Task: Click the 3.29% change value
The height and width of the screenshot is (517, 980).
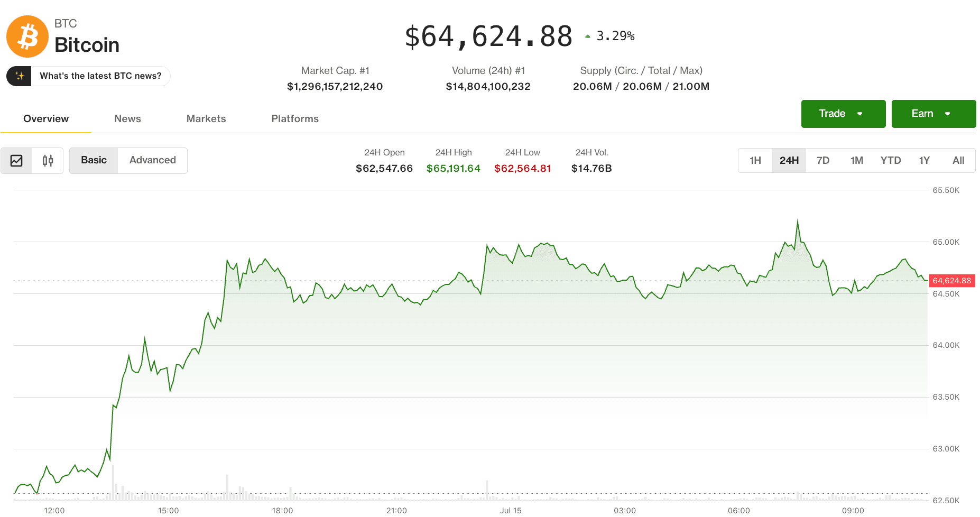Action: tap(615, 36)
